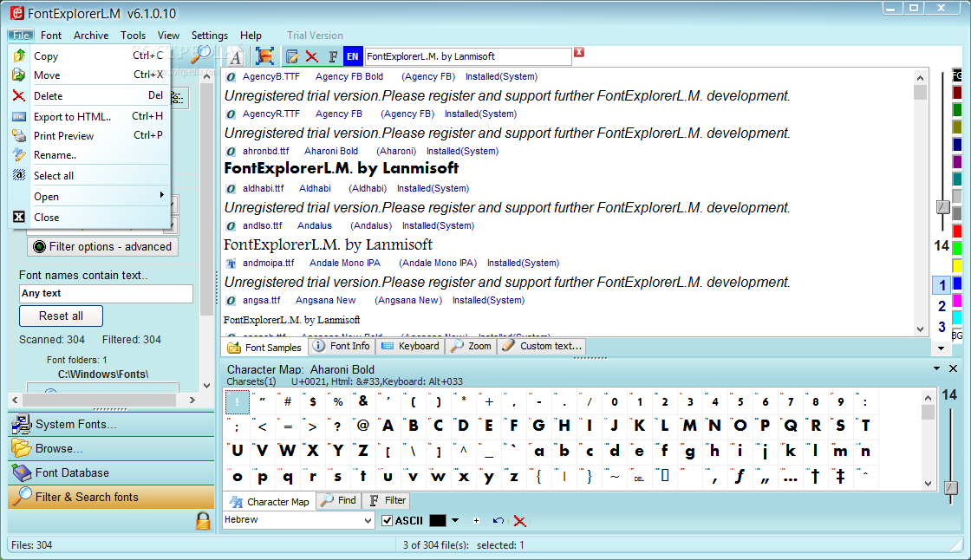Click the sample text input field

[x=467, y=56]
